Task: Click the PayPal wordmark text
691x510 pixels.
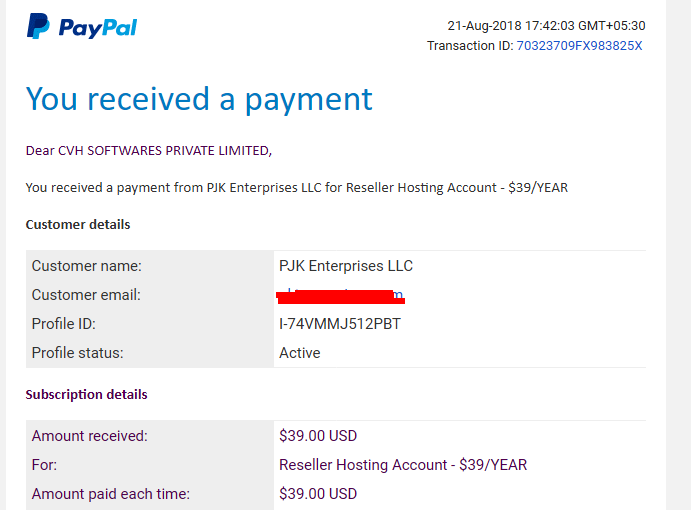Action: click(97, 27)
